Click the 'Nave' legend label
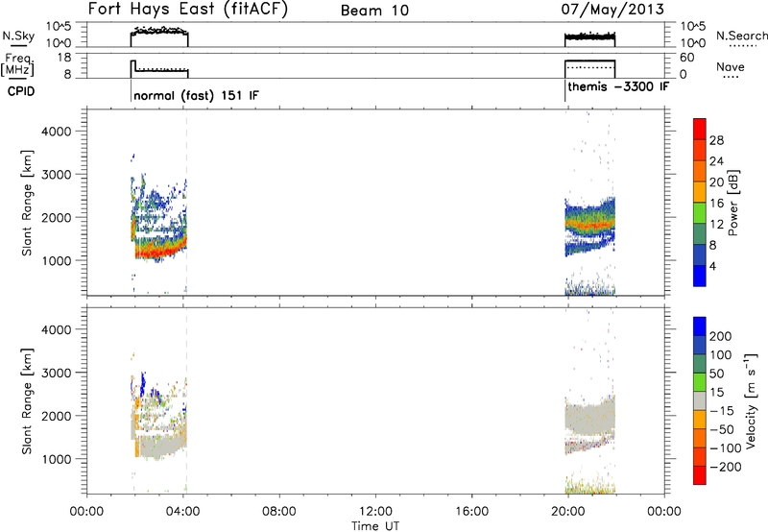 click(x=731, y=66)
